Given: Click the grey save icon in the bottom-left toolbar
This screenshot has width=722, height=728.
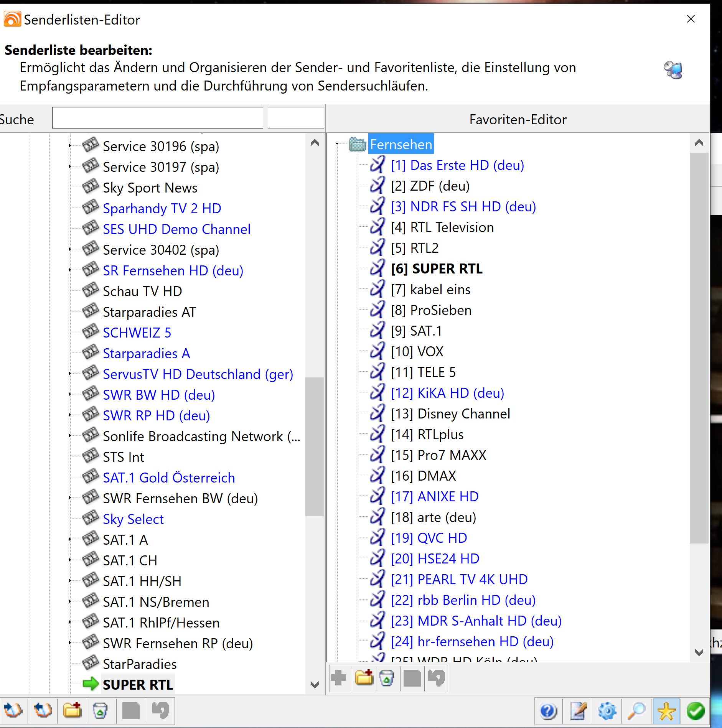Looking at the screenshot, I should point(131,711).
